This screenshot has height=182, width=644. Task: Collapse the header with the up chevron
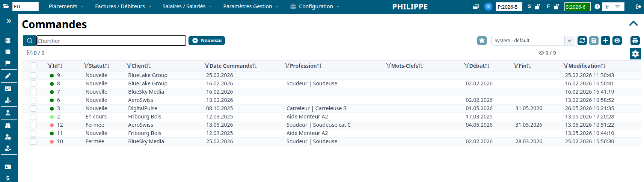(633, 23)
